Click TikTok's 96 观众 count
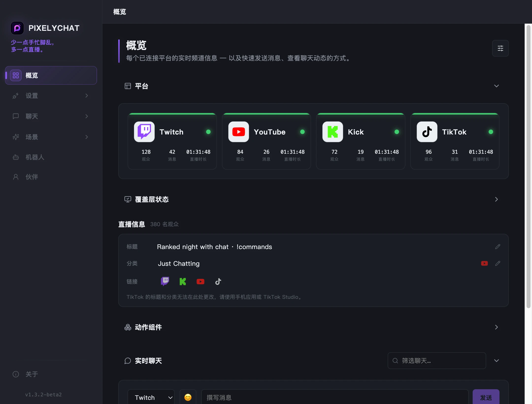This screenshot has height=404, width=532. (x=429, y=155)
